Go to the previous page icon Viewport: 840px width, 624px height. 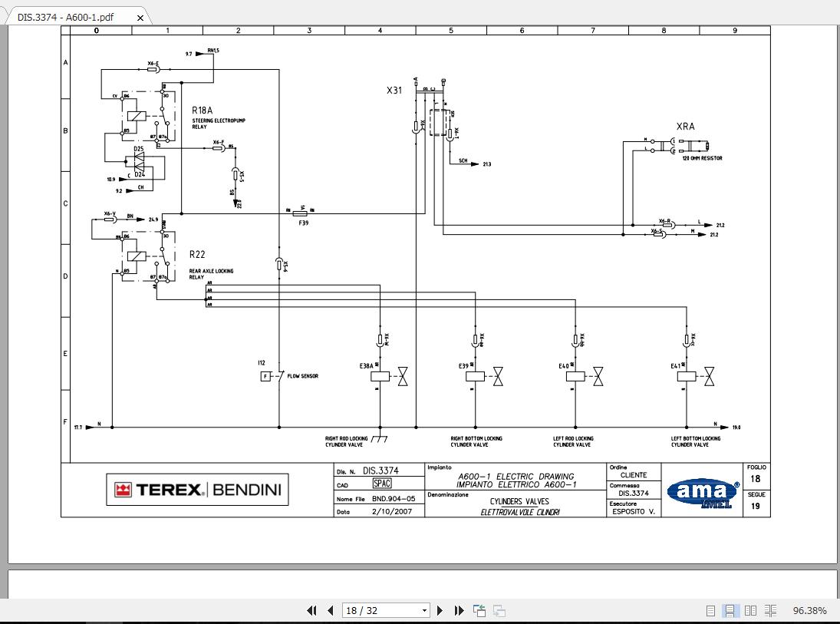(x=329, y=610)
